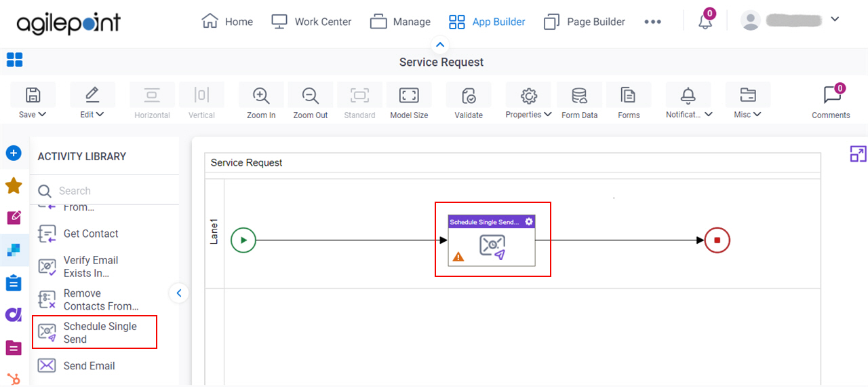This screenshot has width=868, height=387.
Task: Open Form Data
Action: pos(580,100)
